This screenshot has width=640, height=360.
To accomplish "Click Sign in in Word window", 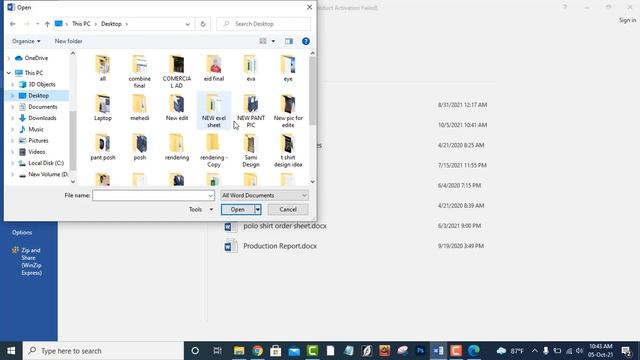I will click(627, 20).
